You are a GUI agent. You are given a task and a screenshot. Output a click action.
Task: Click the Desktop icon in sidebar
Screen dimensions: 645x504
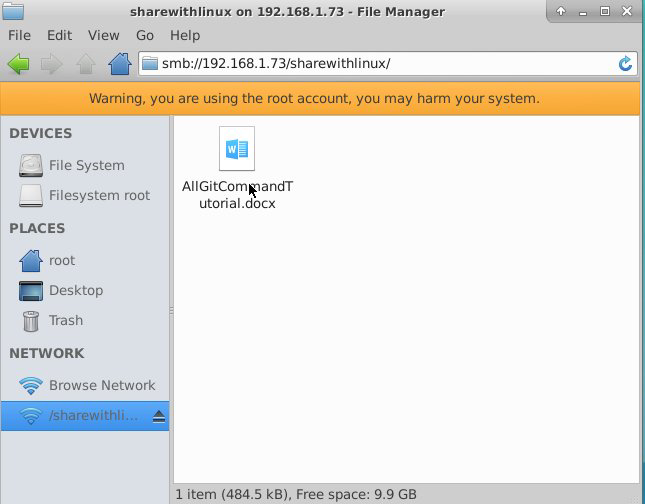[31, 291]
